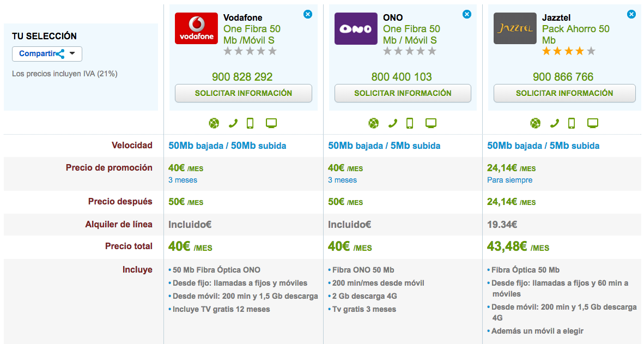
Task: Click Jazztel's mobile phone icon
Action: coord(572,123)
